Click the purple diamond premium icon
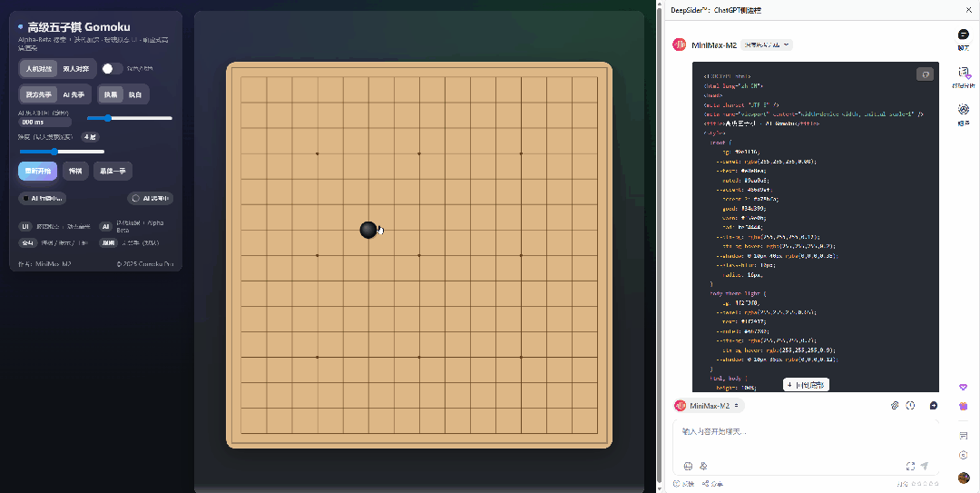980x493 pixels. click(963, 388)
